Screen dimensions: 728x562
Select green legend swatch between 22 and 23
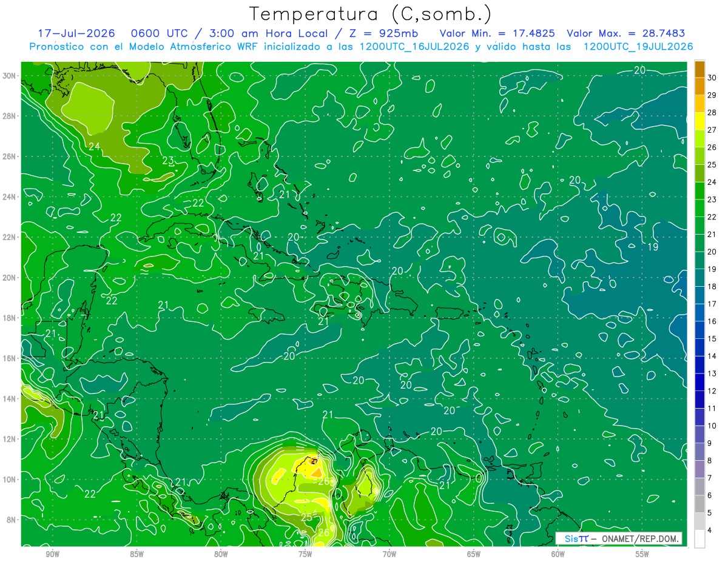(699, 208)
